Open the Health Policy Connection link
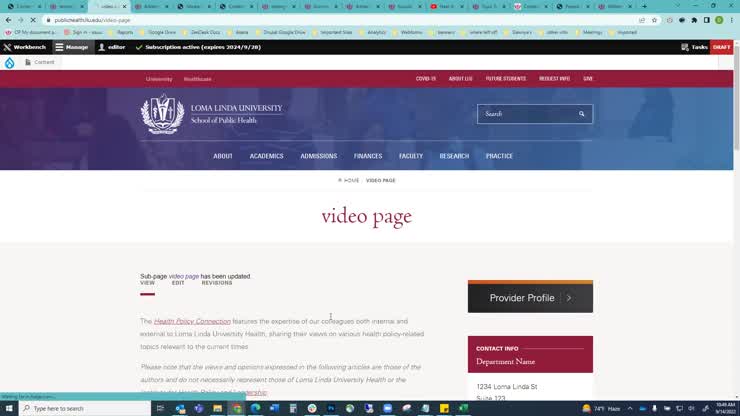Viewport: 740px width, 416px height. pyautogui.click(x=192, y=322)
